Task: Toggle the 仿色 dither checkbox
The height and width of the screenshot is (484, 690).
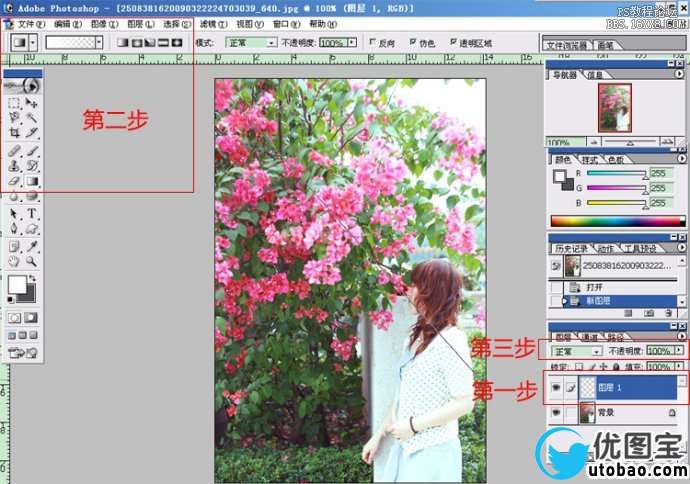Action: [413, 42]
